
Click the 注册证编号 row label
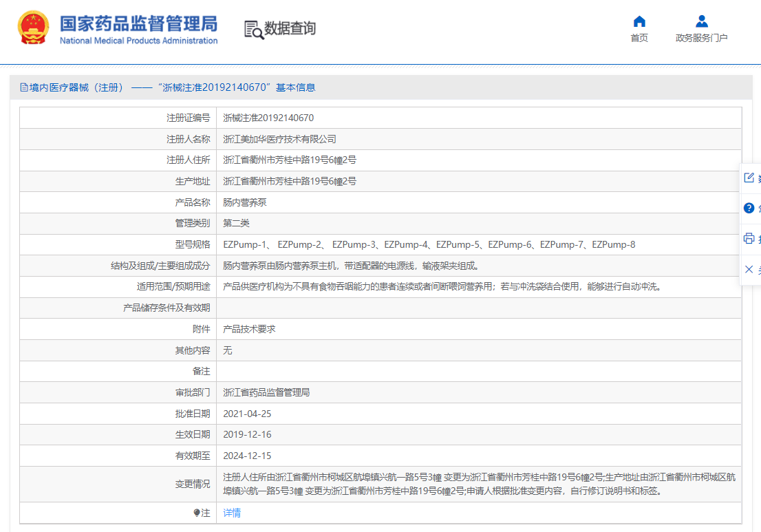tap(189, 118)
